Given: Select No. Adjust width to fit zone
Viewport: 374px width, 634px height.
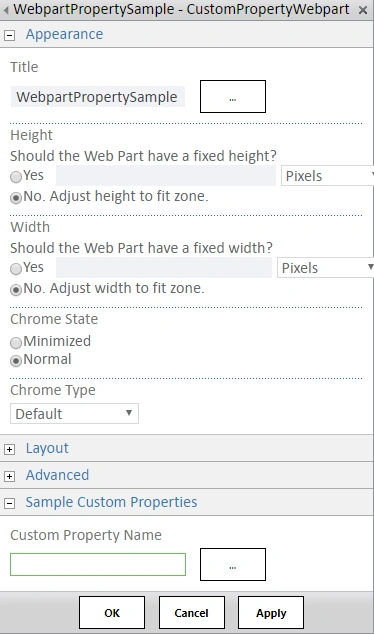Looking at the screenshot, I should click(x=16, y=290).
